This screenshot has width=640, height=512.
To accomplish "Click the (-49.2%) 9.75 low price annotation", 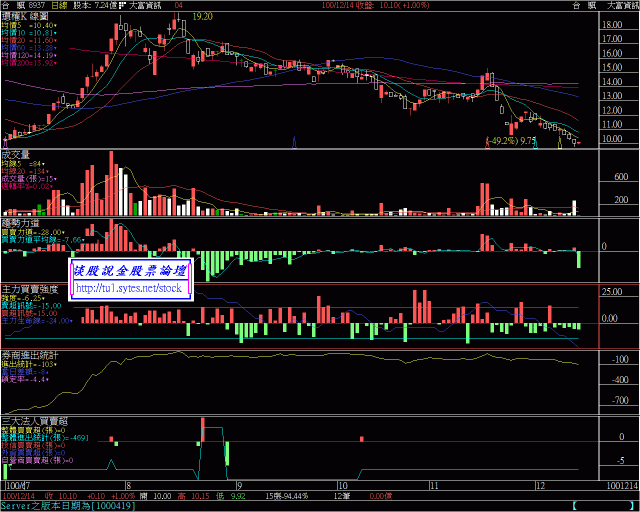I will pyautogui.click(x=512, y=141).
